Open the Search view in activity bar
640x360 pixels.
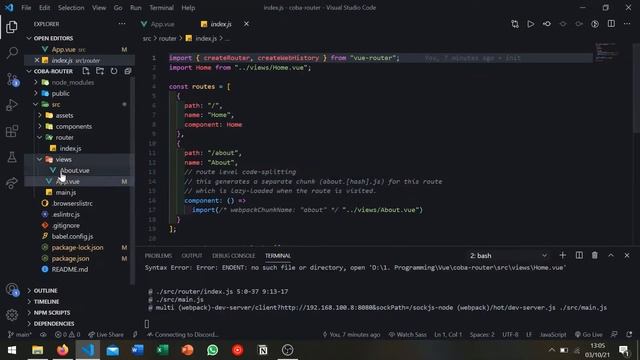[x=12, y=53]
